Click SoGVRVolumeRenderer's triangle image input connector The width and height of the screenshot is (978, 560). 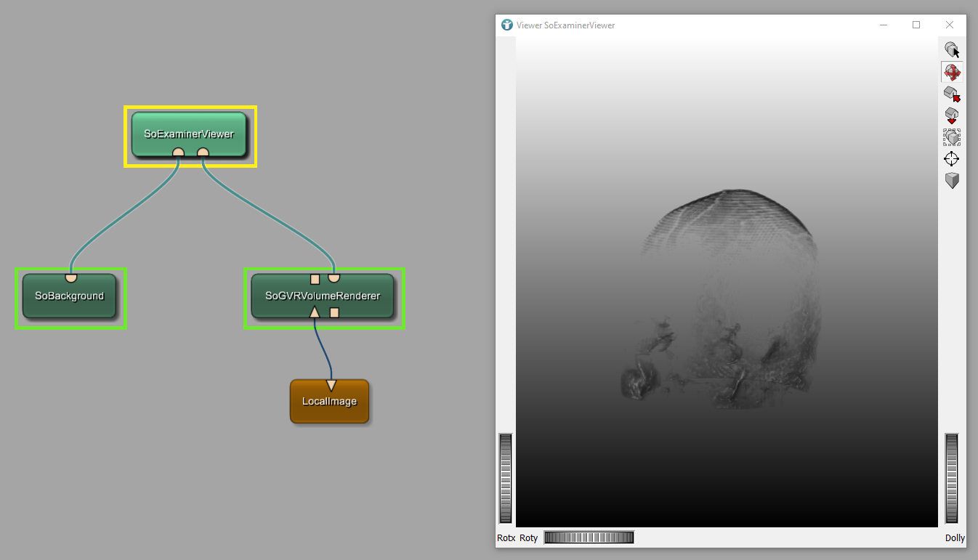coord(315,312)
